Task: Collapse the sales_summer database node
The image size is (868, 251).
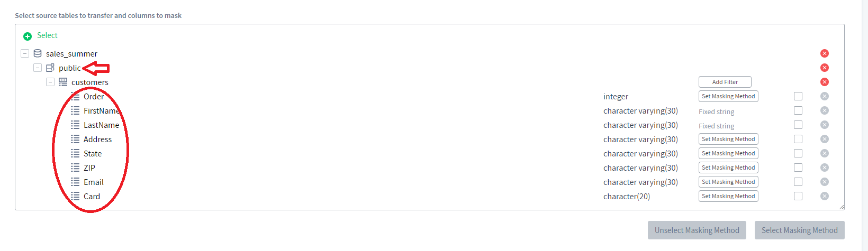Action: (25, 53)
